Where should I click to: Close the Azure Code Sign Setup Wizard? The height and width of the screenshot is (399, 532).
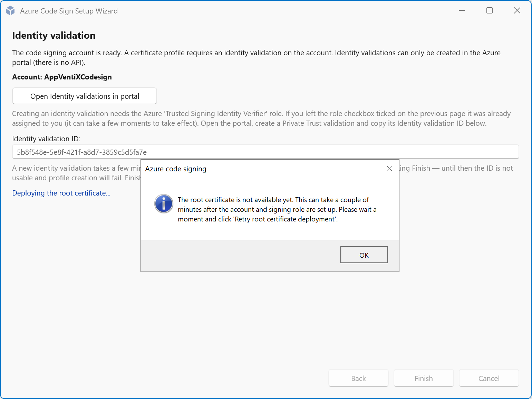517,11
